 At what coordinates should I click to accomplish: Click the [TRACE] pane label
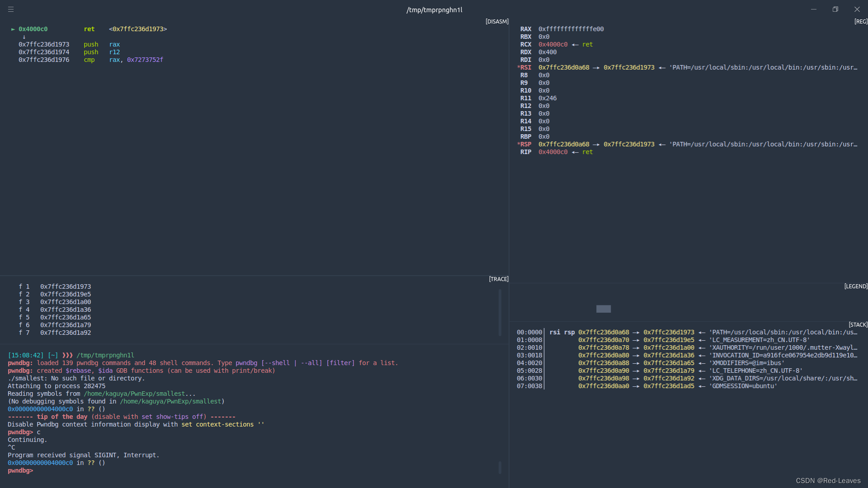click(499, 279)
